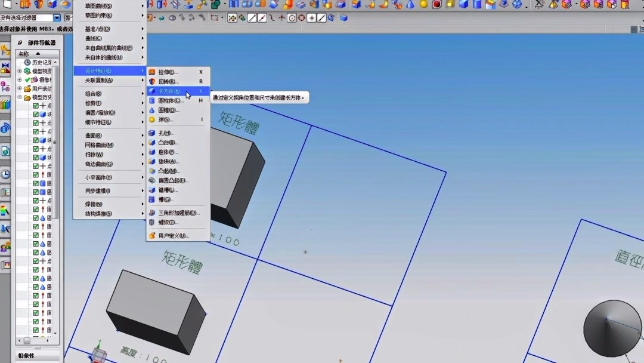This screenshot has height=363, width=644.
Task: Click the Sphere icon in the top features toolbar
Action: point(423,5)
